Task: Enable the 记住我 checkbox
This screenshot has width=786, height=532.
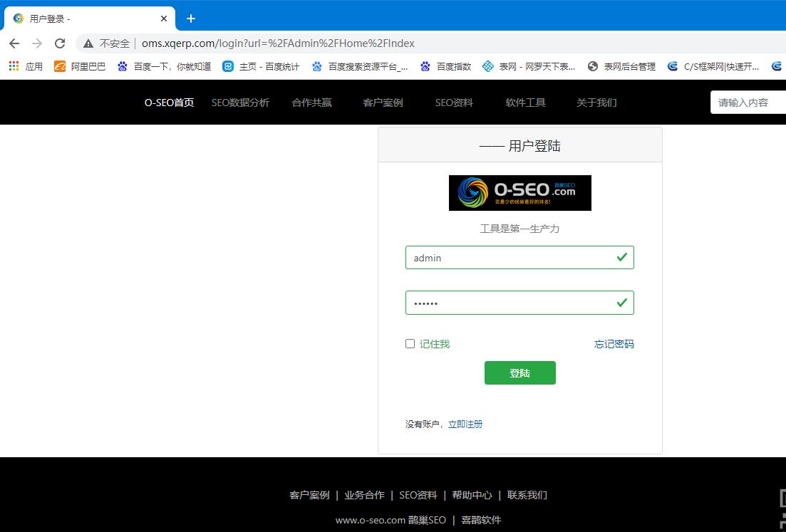Action: [410, 343]
